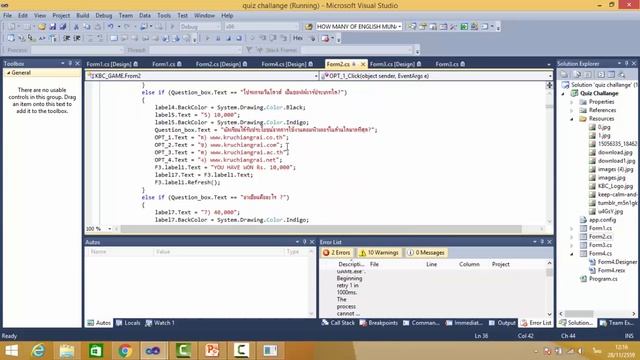
Task: Click the Error List vertical scrollbar
Action: 549,289
